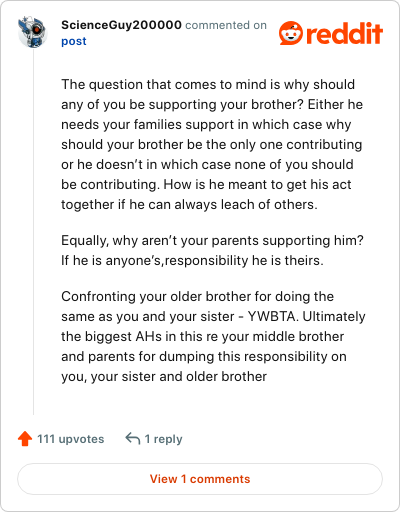Click the line "If he is anyone's,responsibility"

(x=192, y=260)
